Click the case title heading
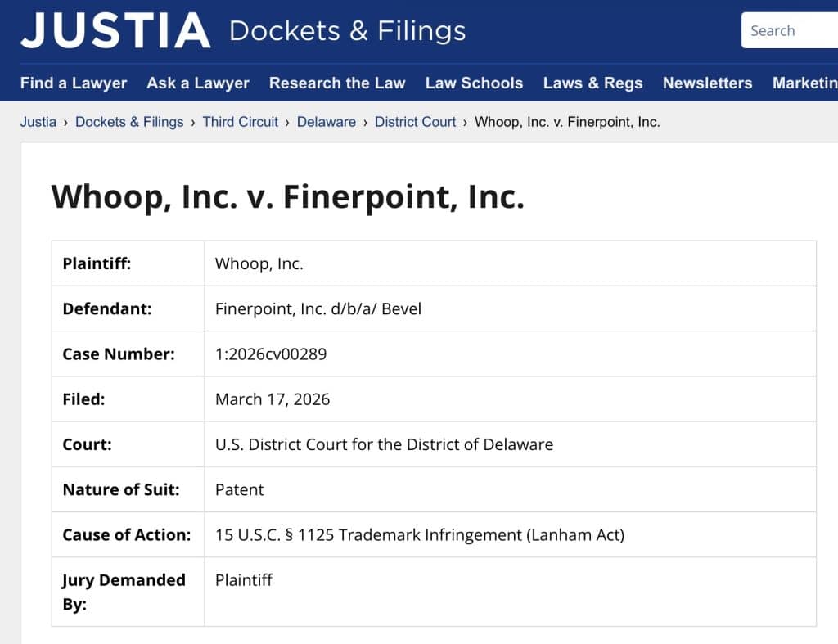This screenshot has width=838, height=644. pos(287,197)
